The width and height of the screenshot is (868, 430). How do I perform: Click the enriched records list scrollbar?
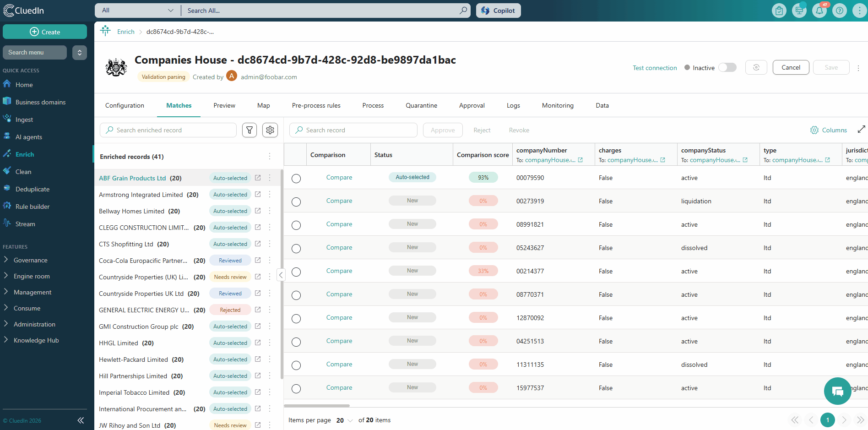[282, 275]
